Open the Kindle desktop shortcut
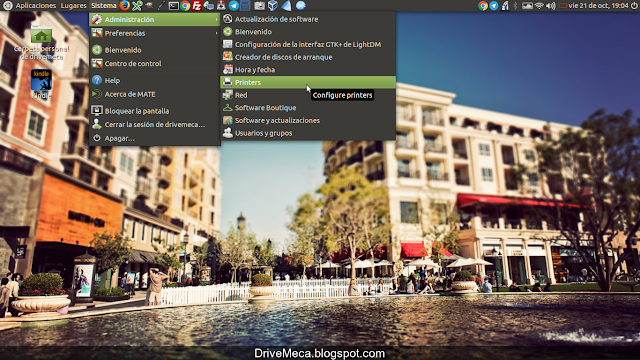 (41, 84)
